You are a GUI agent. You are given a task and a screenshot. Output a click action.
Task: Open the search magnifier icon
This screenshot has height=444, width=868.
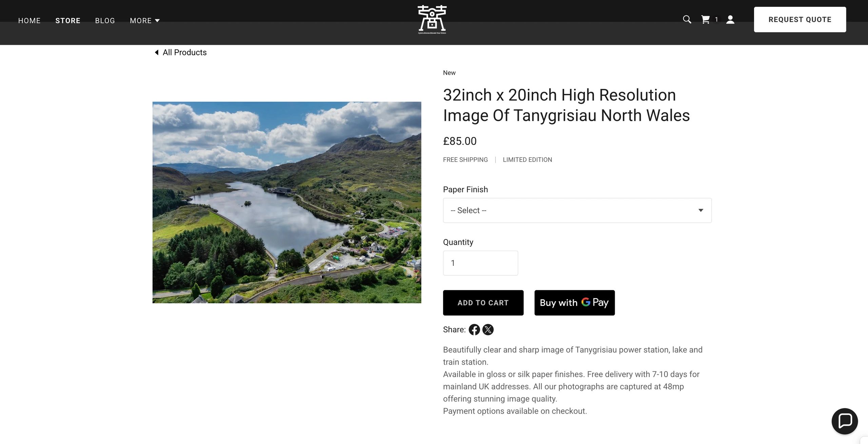687,19
